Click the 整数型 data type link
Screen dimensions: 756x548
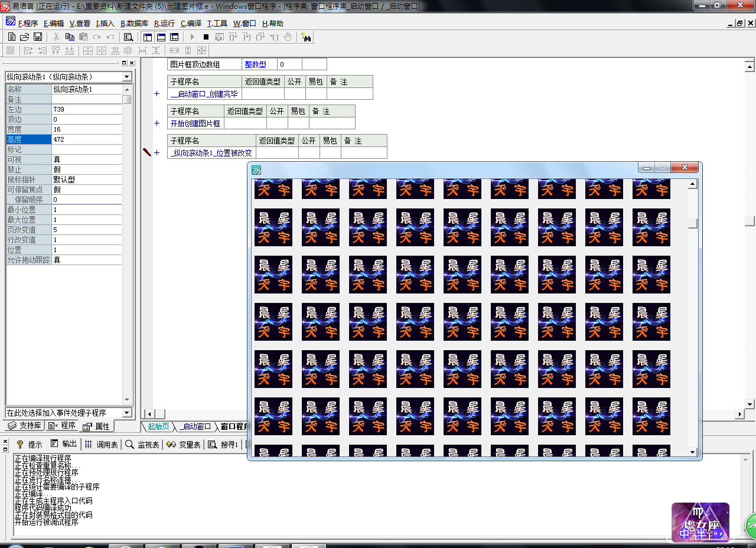coord(255,64)
